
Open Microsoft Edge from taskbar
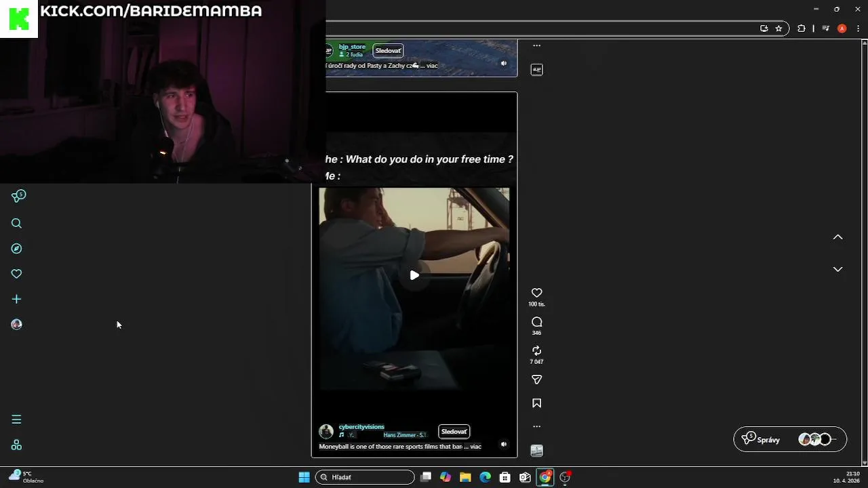coord(486,477)
